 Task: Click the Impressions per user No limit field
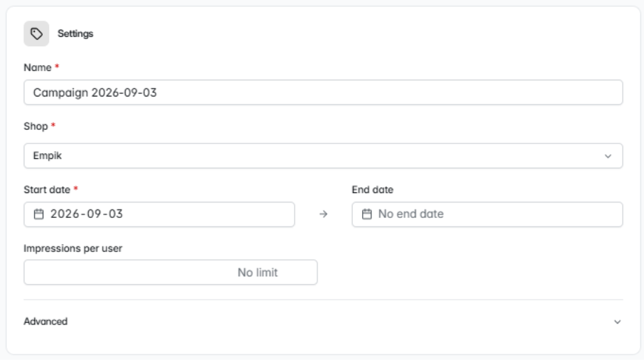click(x=170, y=272)
